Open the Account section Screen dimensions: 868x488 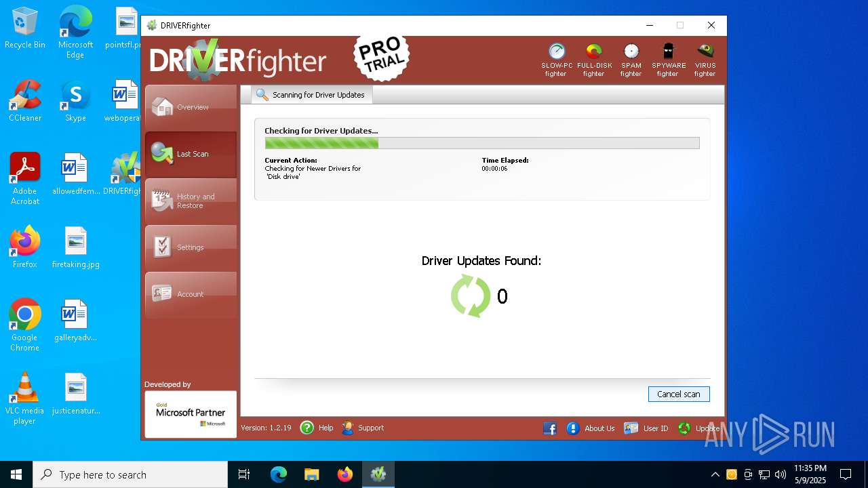tap(191, 294)
